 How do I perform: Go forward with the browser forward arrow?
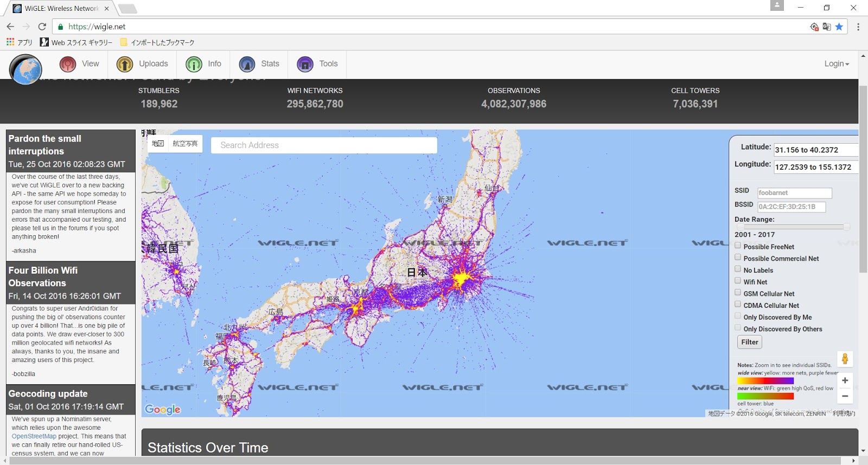click(x=26, y=27)
